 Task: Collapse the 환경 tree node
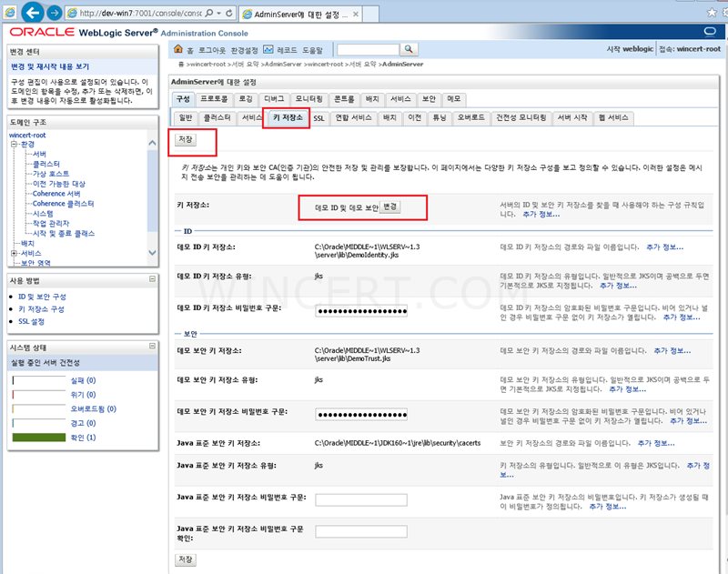click(14, 145)
